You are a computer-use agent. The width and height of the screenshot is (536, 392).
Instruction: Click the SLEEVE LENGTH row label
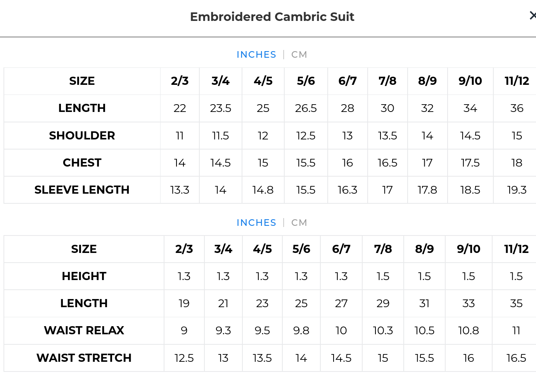tap(82, 190)
